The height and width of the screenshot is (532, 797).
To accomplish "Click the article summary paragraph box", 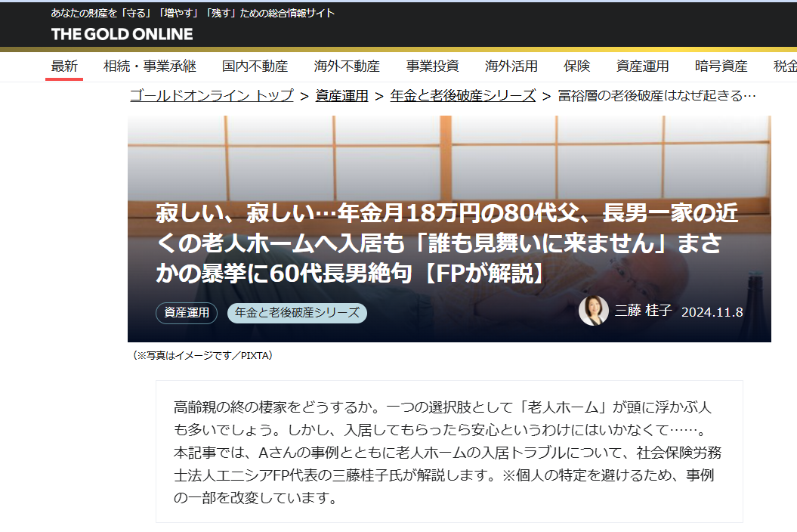I will point(449,452).
